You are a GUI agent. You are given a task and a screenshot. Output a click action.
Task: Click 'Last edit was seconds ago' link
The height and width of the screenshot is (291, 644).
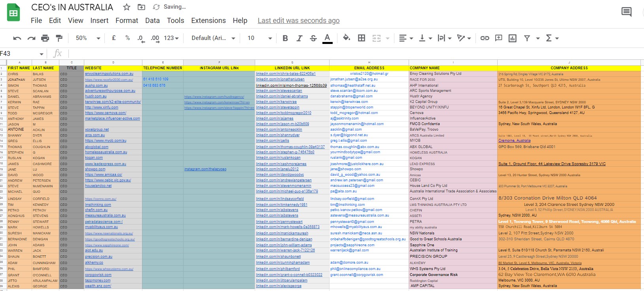click(x=299, y=21)
